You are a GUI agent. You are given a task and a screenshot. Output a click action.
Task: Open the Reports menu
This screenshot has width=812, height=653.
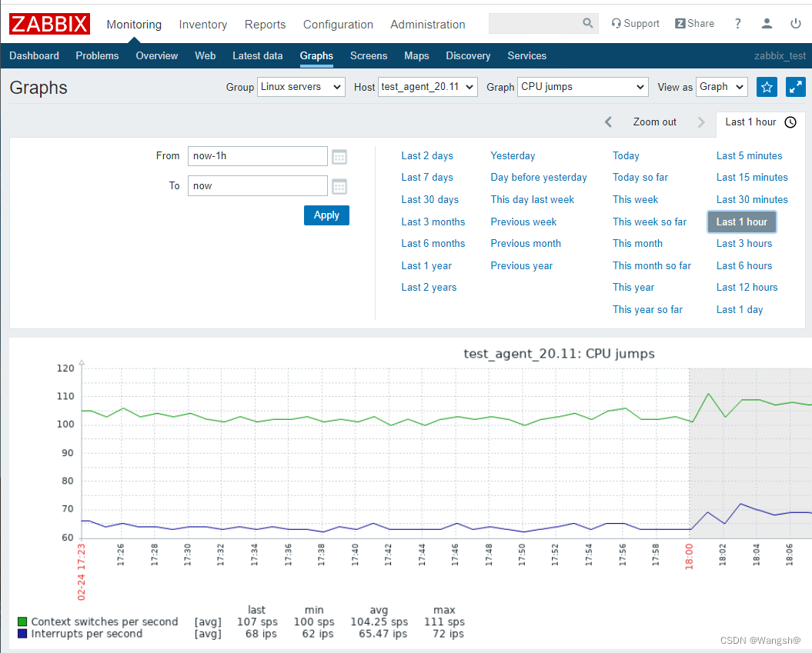coord(265,25)
